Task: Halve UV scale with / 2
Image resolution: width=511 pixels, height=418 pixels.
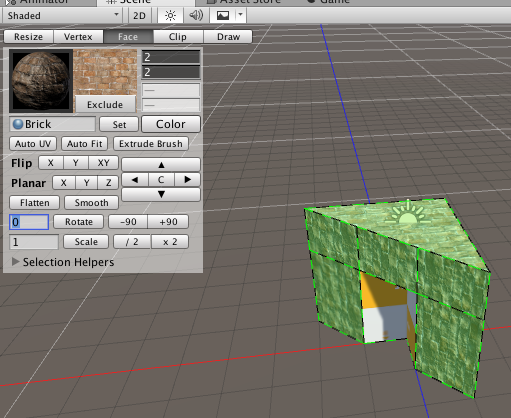Action: [132, 242]
